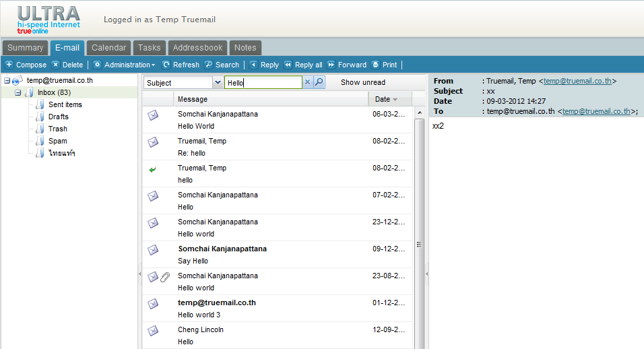Click envelope icon of Re: hello message
Screen dimensions: 644x349
(153, 142)
